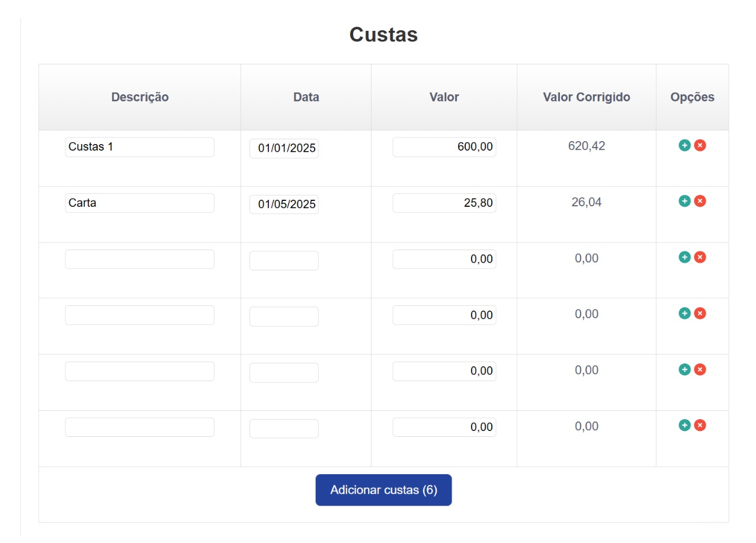Open the date field showing 01/01/2025

pos(284,148)
